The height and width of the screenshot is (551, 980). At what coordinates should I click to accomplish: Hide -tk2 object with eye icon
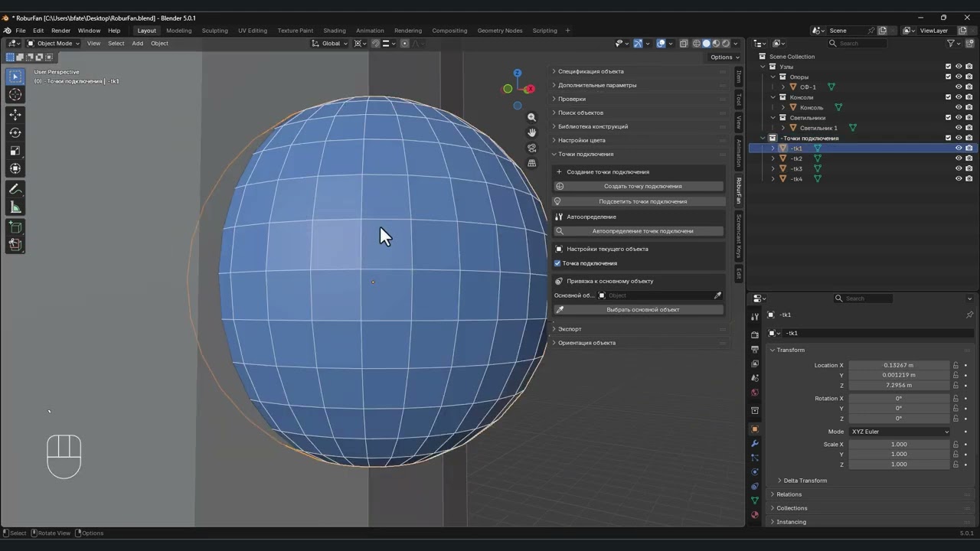(x=959, y=158)
